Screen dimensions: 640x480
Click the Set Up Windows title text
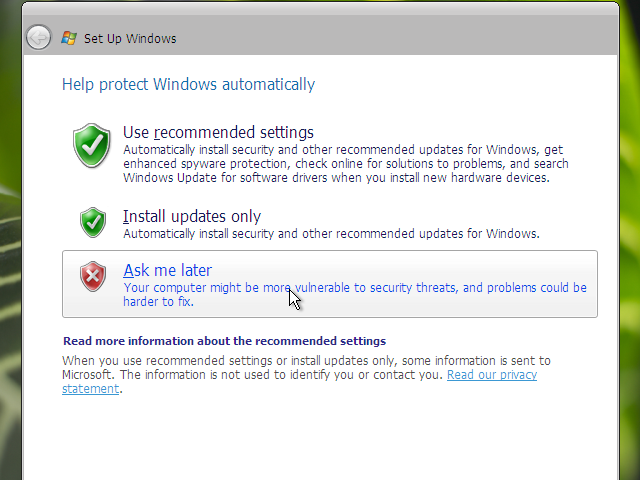(130, 39)
